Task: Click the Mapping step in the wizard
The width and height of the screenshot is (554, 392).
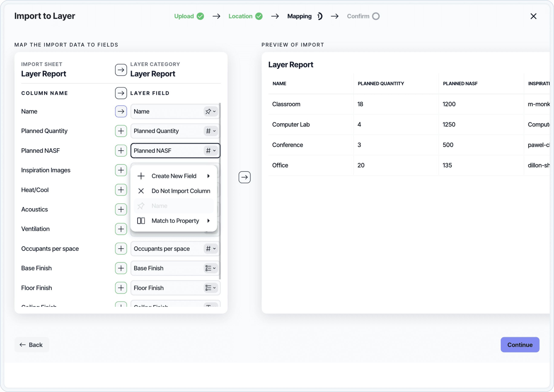Action: coord(299,16)
